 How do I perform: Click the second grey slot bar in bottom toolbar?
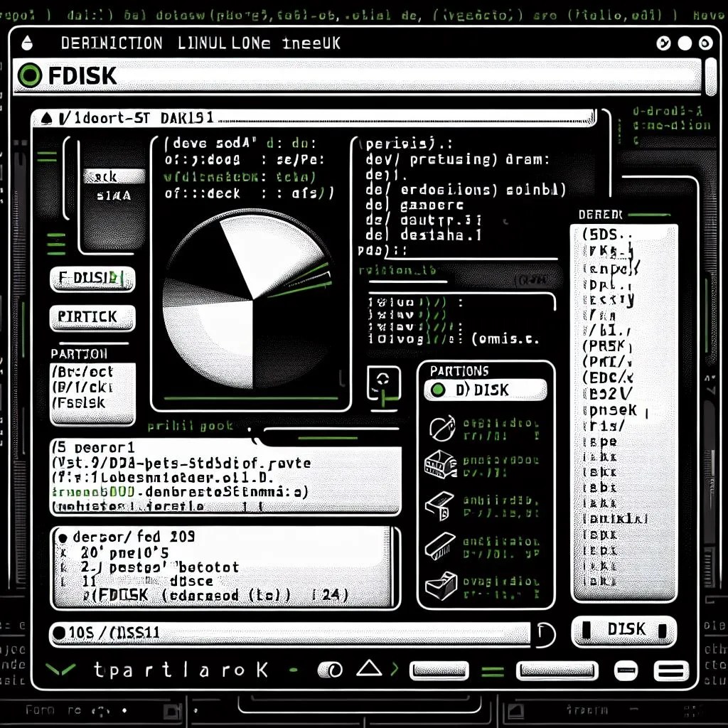pos(557,670)
